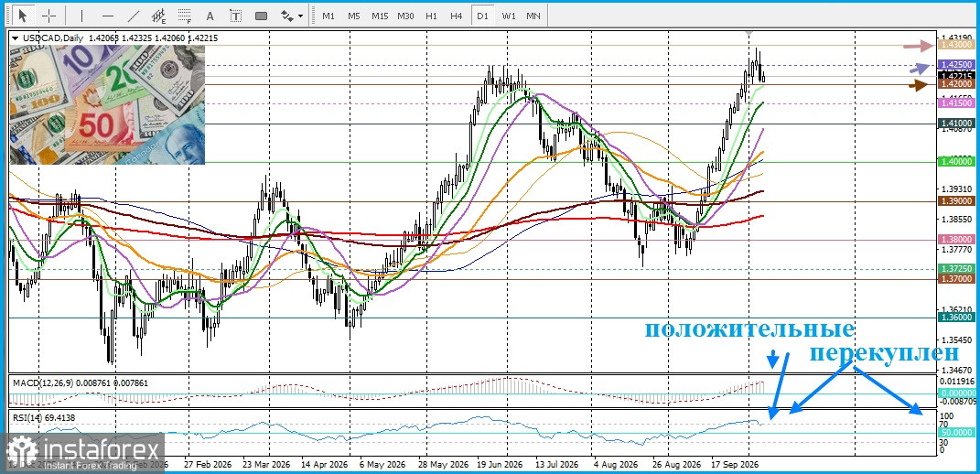980x474 pixels.
Task: Select the Text tool marked A
Action: click(210, 16)
